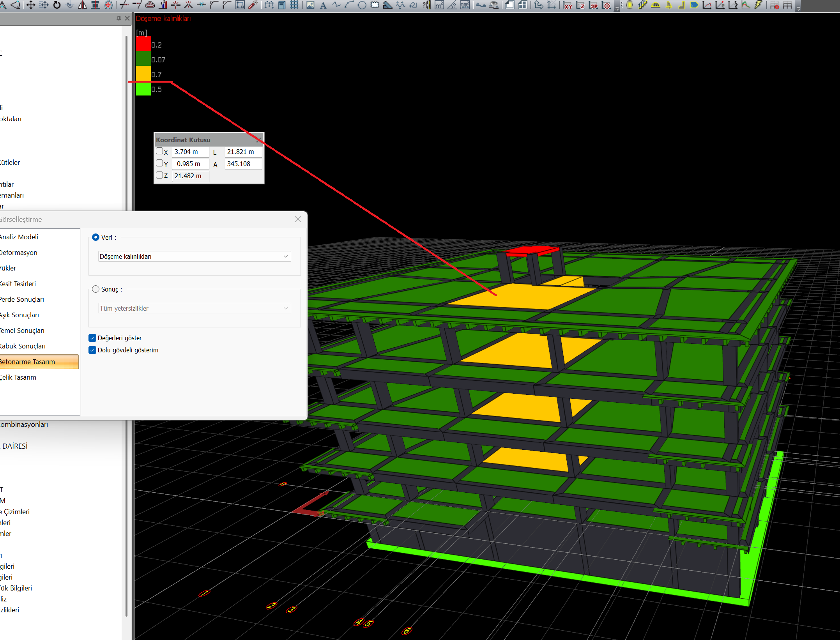The width and height of the screenshot is (840, 640).
Task: Uncheck 'Değerleri göster' checkbox
Action: (92, 338)
